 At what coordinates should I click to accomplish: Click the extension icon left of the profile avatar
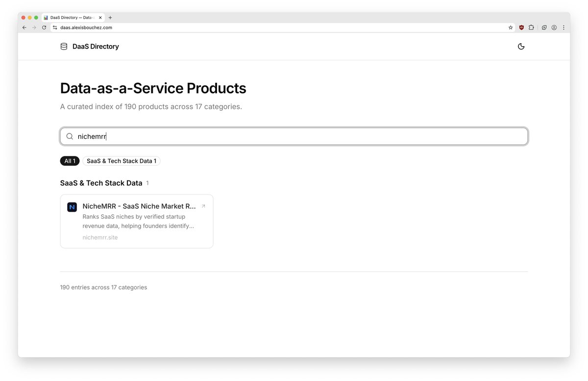pyautogui.click(x=544, y=27)
